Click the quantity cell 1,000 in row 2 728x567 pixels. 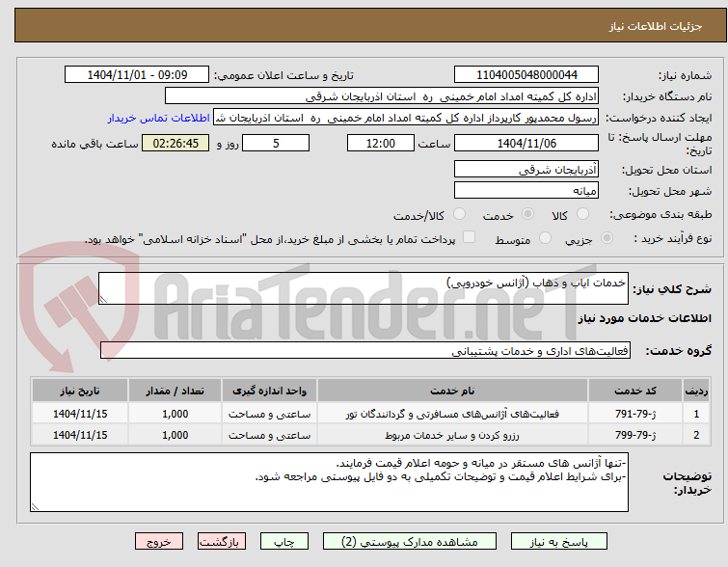point(175,435)
